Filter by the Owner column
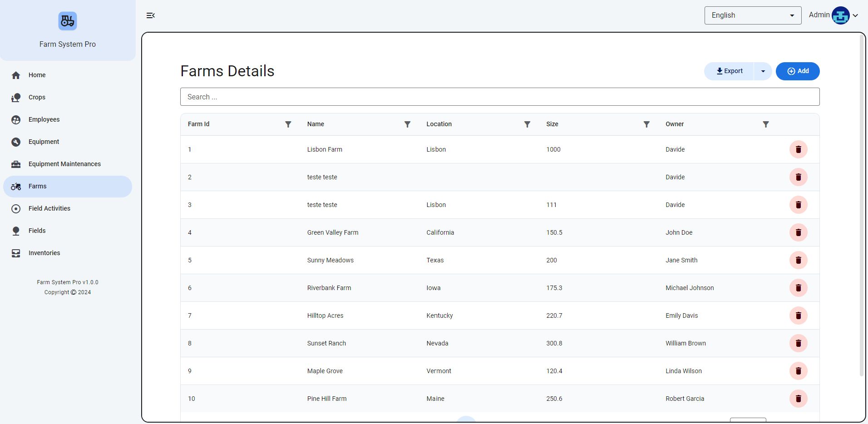 [x=765, y=124]
